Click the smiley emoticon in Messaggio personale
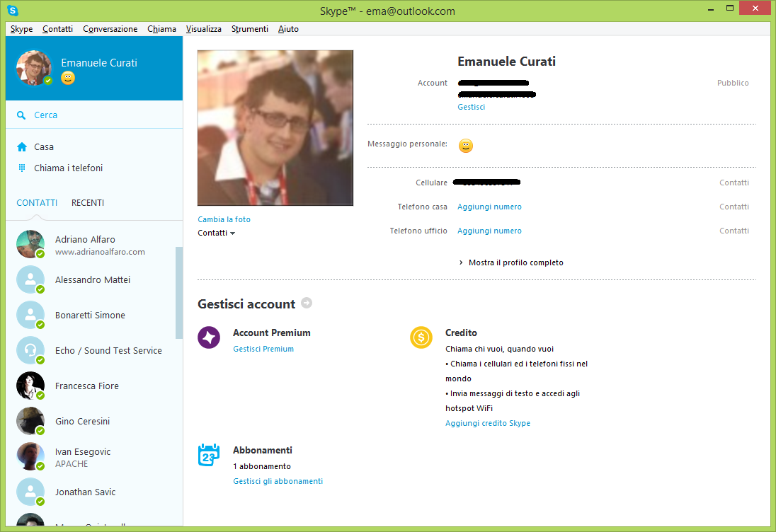The width and height of the screenshot is (776, 532). pos(466,145)
